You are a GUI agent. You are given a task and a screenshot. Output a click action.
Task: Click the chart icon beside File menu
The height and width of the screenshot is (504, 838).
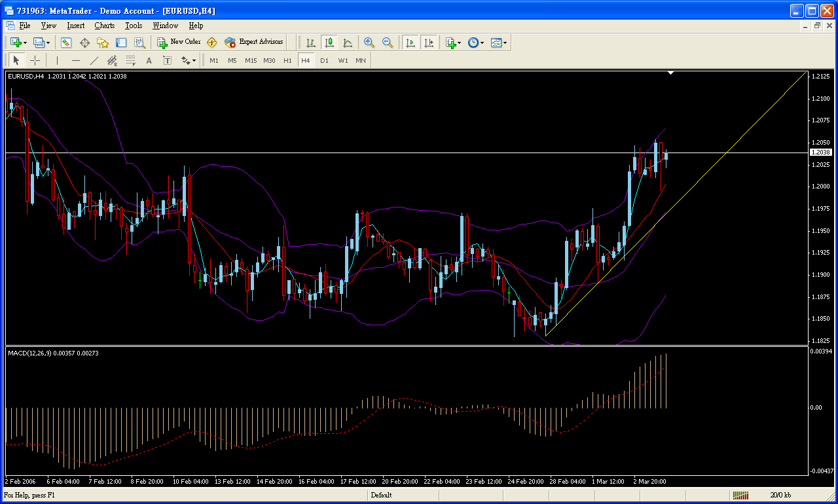tap(10, 26)
